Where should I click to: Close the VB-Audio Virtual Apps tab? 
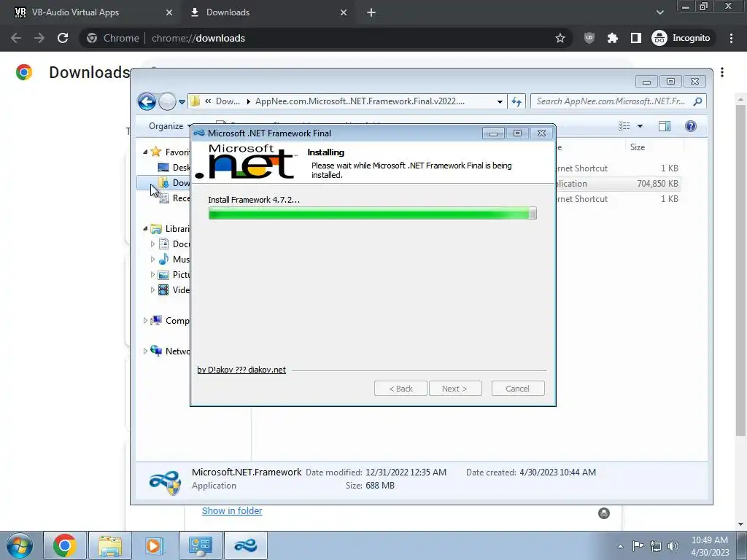[x=169, y=12]
